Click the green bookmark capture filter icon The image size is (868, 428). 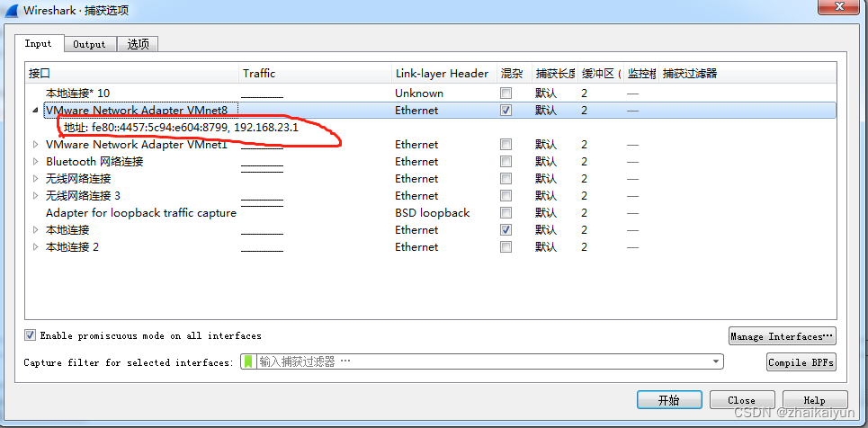(248, 361)
